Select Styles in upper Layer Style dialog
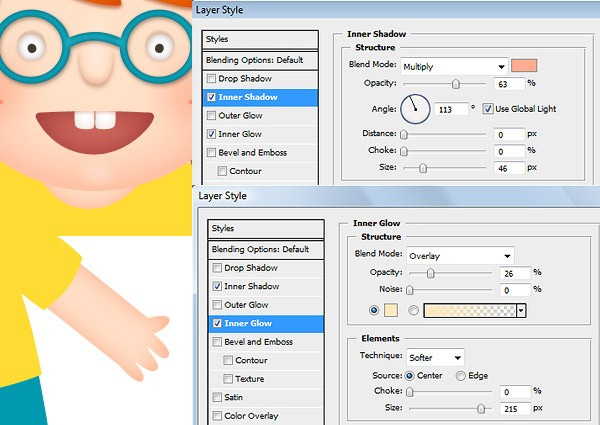This screenshot has width=600, height=425. (x=260, y=39)
